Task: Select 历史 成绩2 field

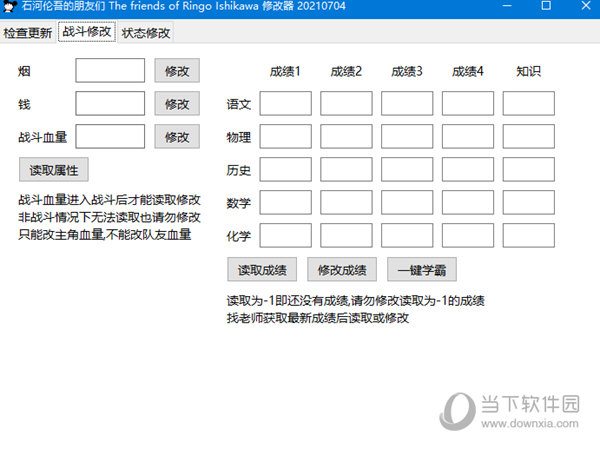Action: tap(346, 169)
